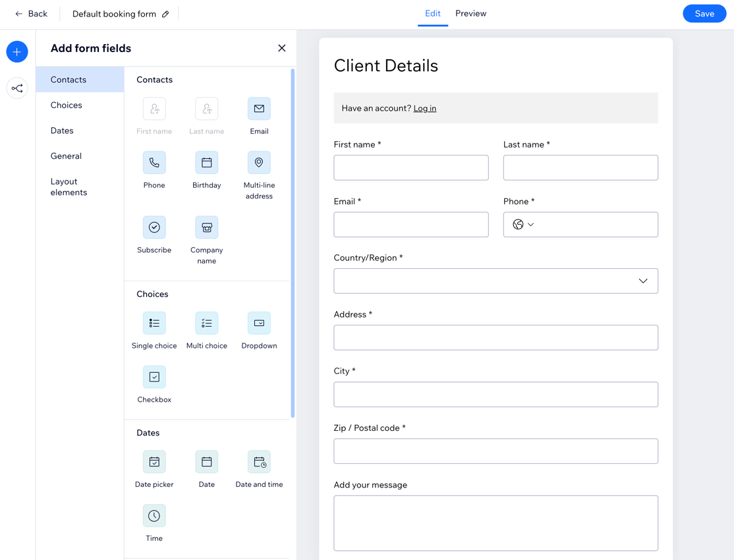Add the Time field icon
This screenshot has height=560, width=734.
(x=154, y=516)
